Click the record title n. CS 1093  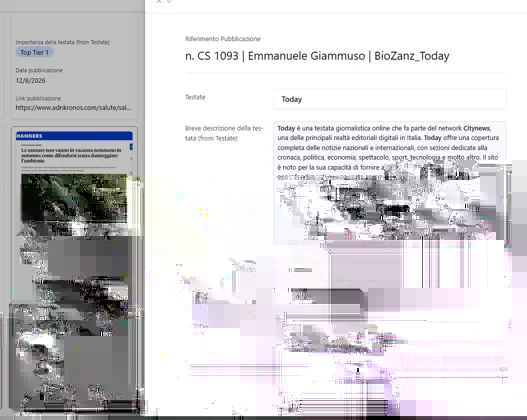[317, 56]
